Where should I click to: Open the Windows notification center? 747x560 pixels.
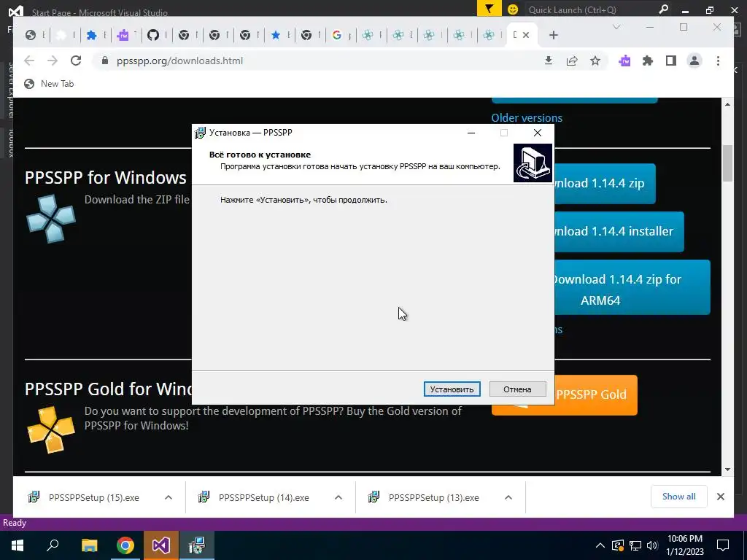click(x=723, y=545)
